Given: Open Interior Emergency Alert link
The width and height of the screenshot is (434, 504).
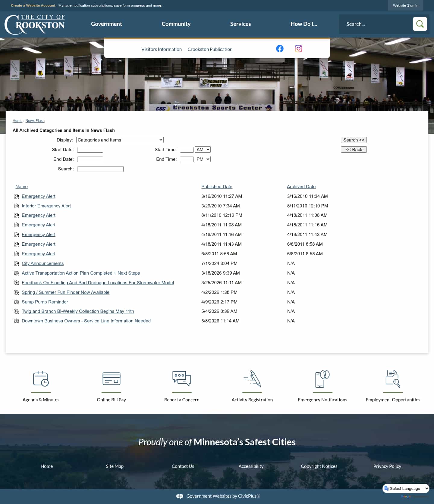Looking at the screenshot, I should [x=46, y=206].
